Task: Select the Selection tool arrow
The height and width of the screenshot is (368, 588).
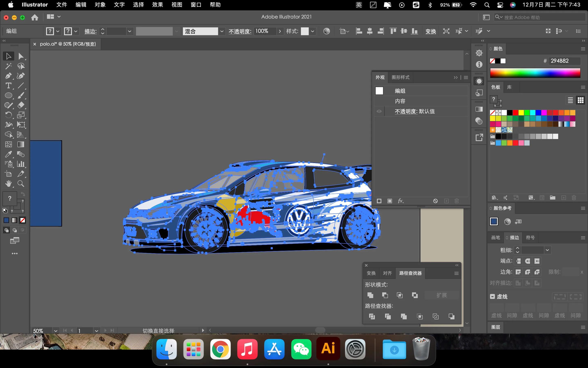Action: [x=9, y=56]
